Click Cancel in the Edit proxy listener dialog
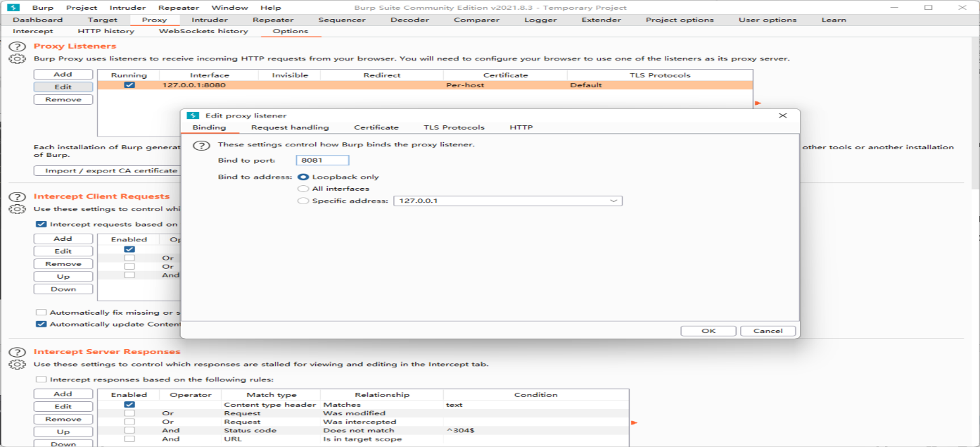 (768, 331)
